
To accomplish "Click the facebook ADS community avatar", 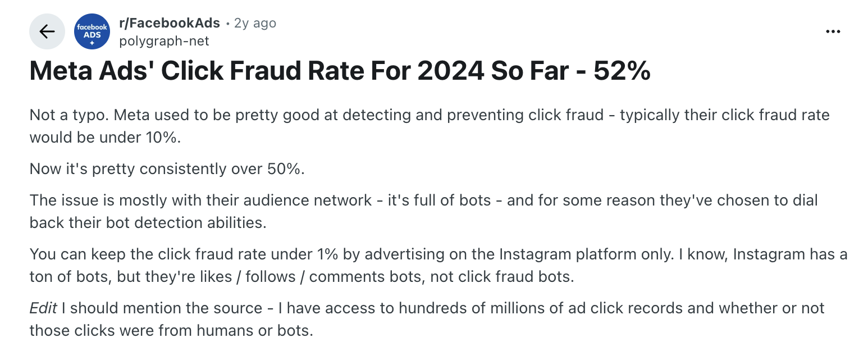I will (x=92, y=31).
